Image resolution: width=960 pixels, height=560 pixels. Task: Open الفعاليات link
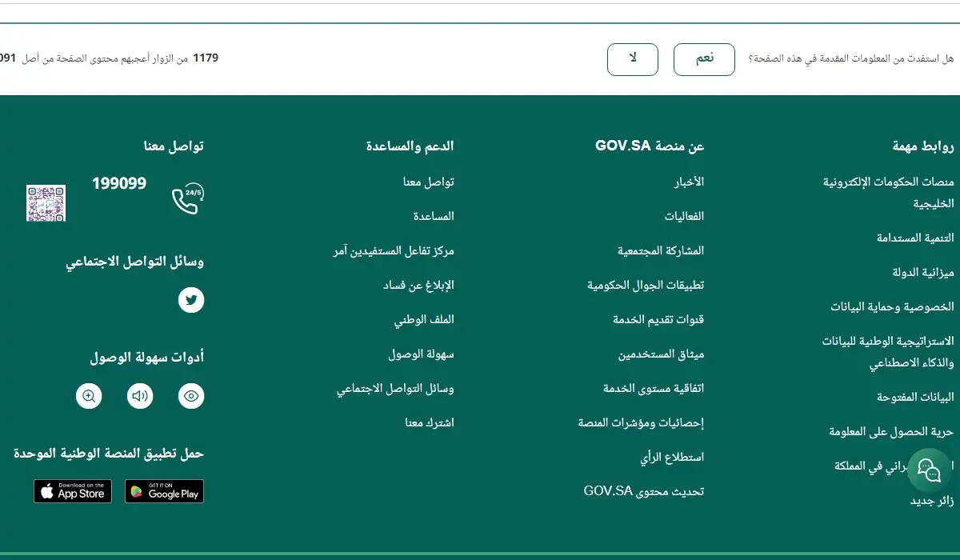pos(684,216)
